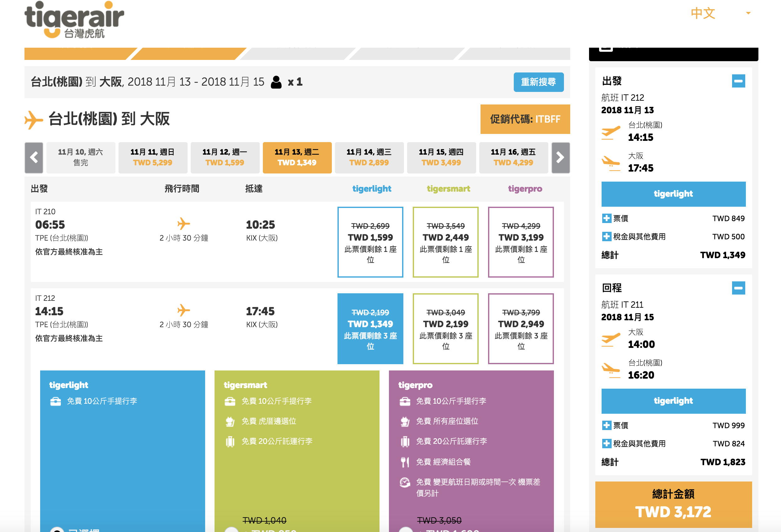Viewport: 781px width, 532px height.
Task: Click the IT 212 departure time 14:15
Action: 49,311
